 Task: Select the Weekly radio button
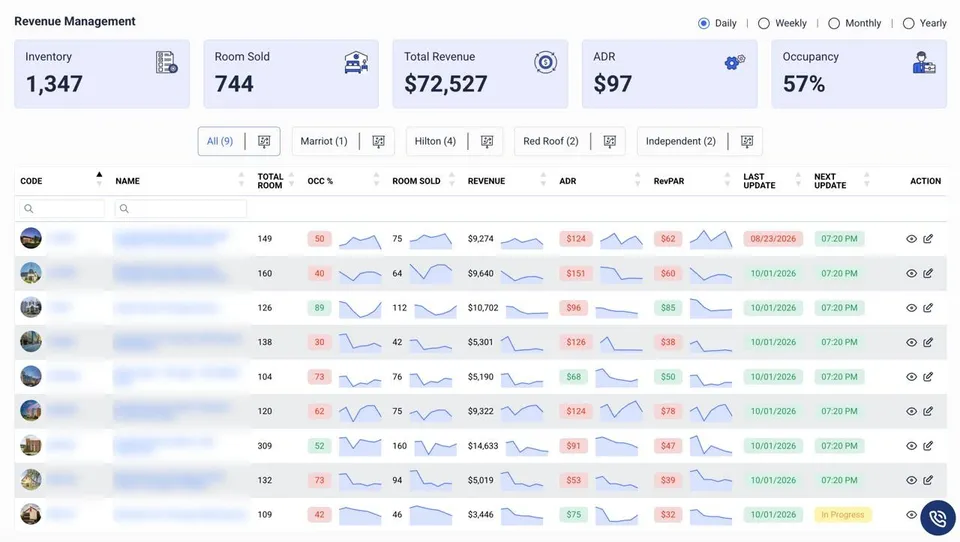tap(763, 23)
